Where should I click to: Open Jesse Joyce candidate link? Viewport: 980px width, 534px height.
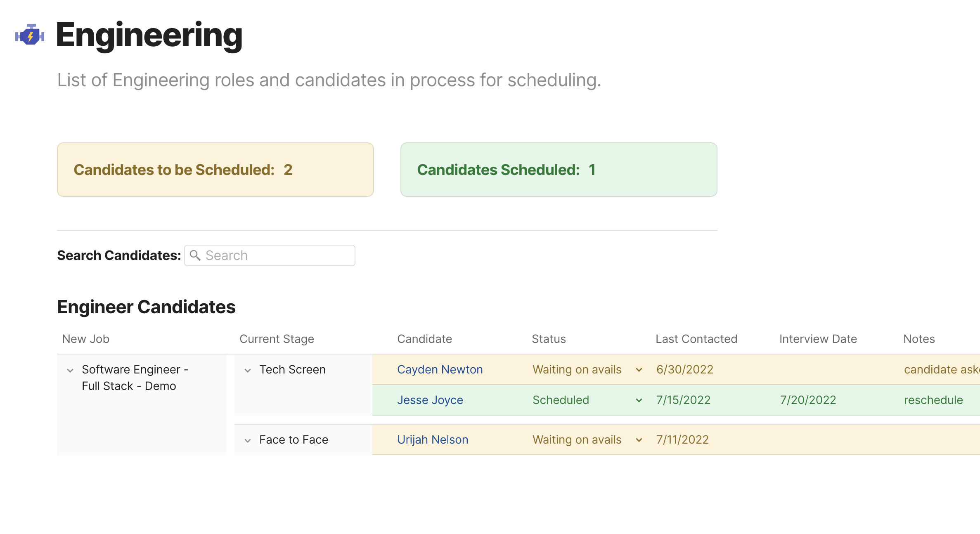430,400
